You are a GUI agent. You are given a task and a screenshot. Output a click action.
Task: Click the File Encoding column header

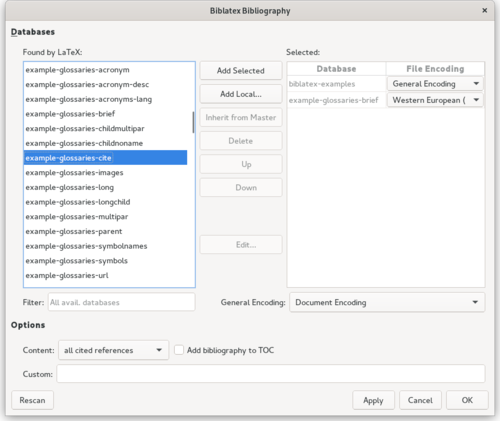(435, 69)
